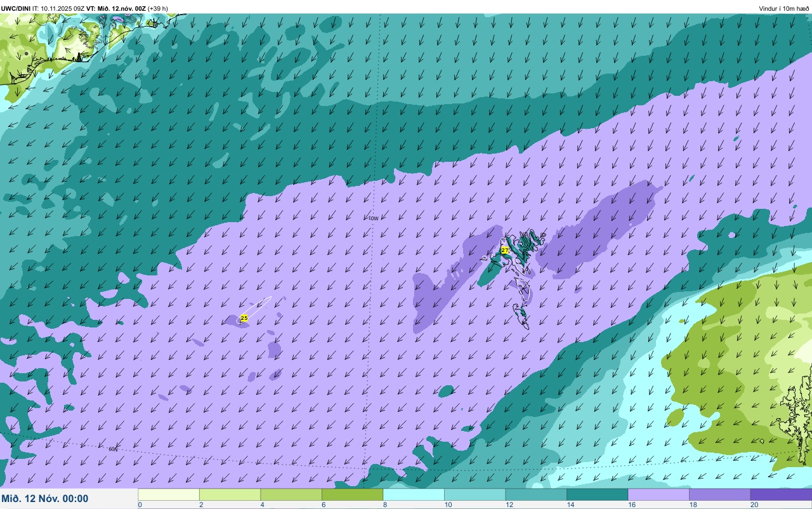
Task: Click the '10W' longitude label
Action: pyautogui.click(x=374, y=218)
